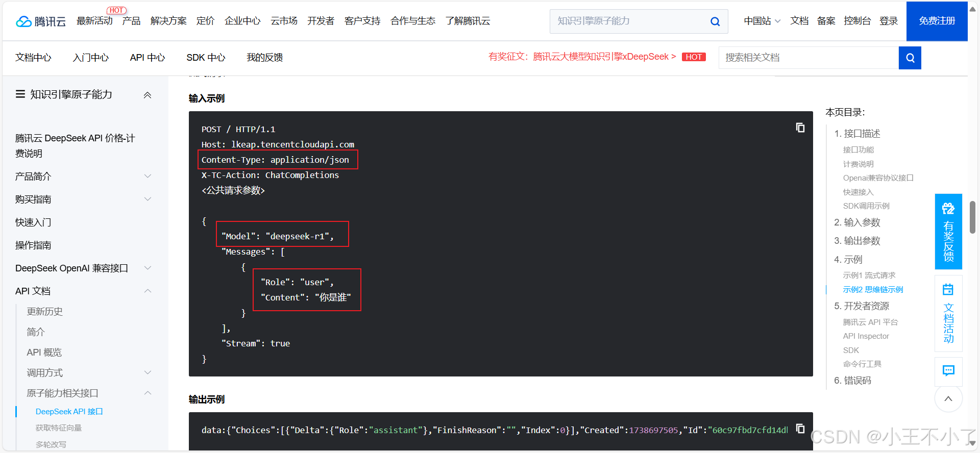
Task: Jump to 示例2 思维链示例 in page contents
Action: (873, 290)
